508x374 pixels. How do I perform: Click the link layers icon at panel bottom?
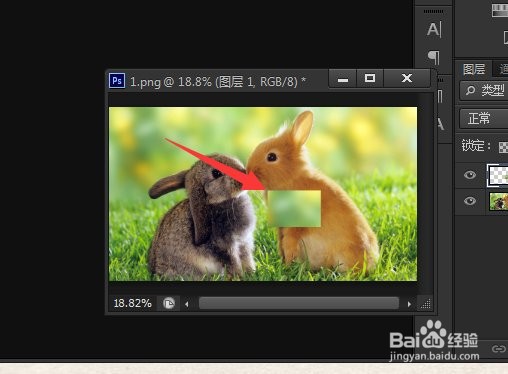[x=499, y=349]
